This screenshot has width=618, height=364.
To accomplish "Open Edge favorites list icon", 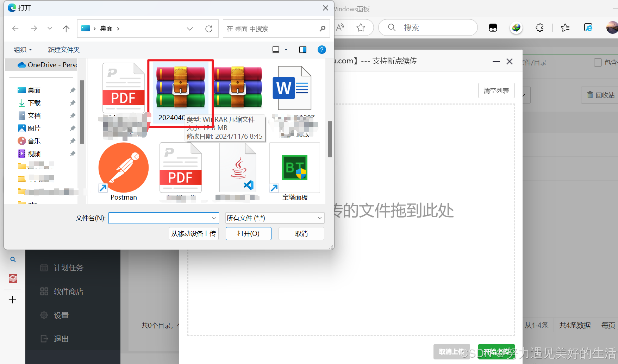I will 565,27.
